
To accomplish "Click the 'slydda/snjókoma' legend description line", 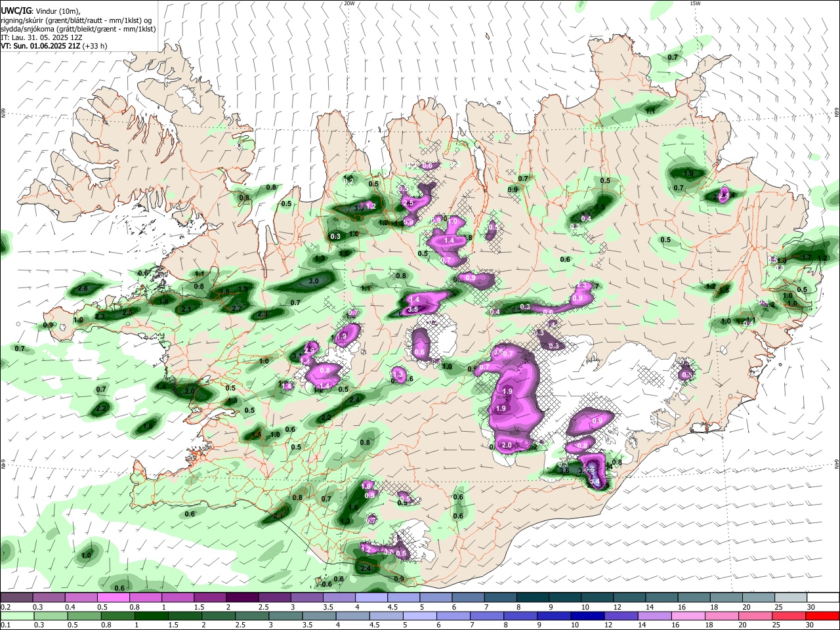I will point(78,29).
